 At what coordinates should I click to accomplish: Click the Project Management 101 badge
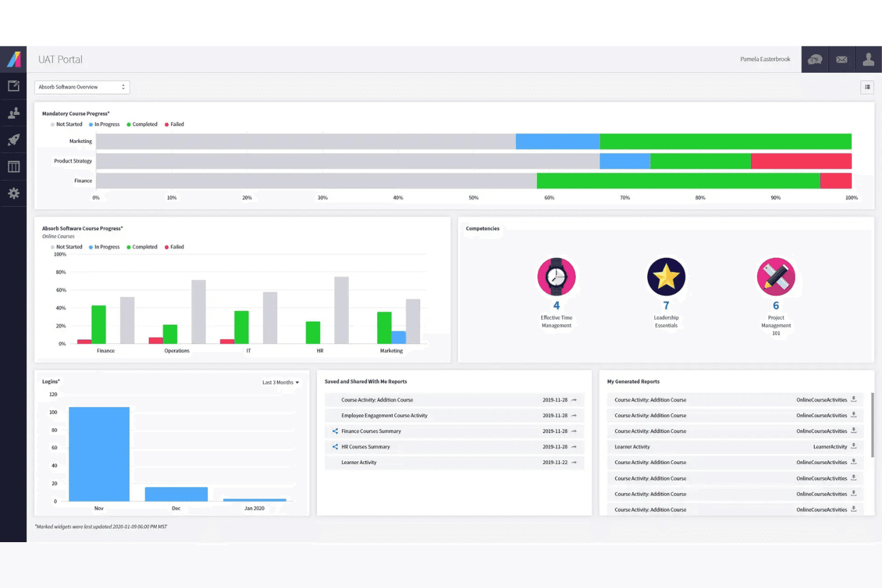tap(776, 276)
